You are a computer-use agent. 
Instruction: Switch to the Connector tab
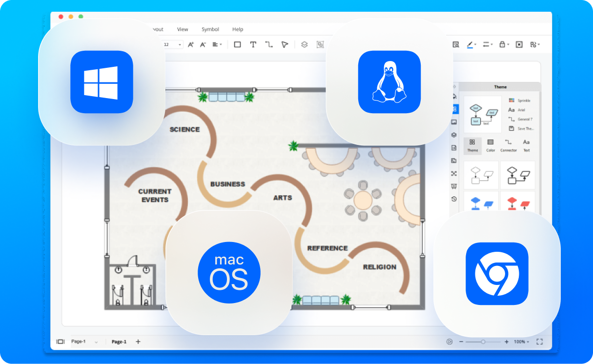click(x=509, y=145)
